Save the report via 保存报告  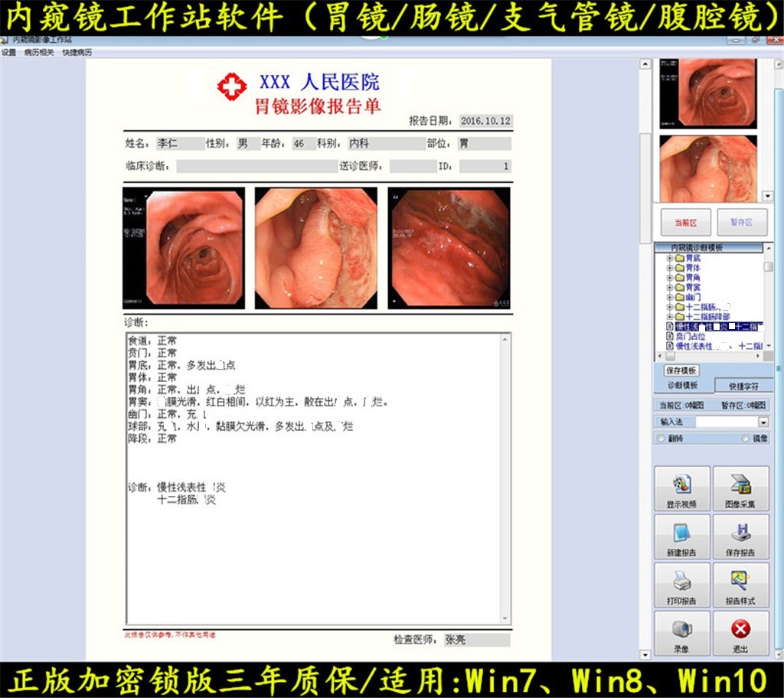[740, 537]
